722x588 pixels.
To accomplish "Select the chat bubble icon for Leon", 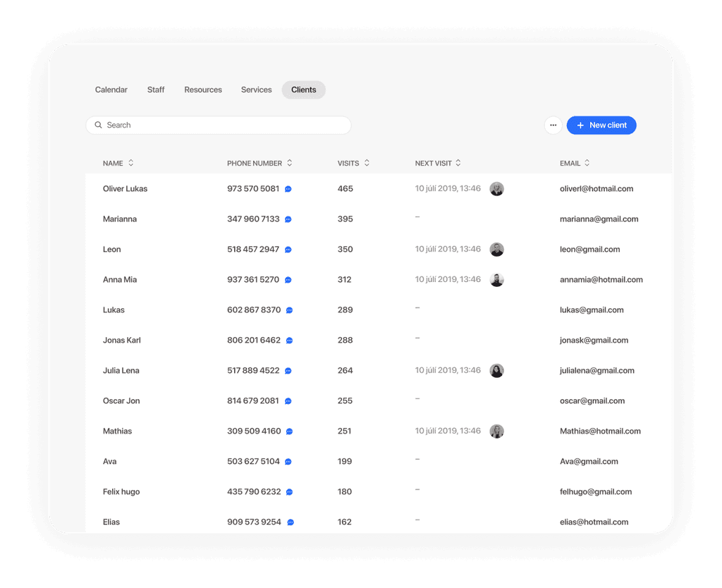I will [287, 250].
